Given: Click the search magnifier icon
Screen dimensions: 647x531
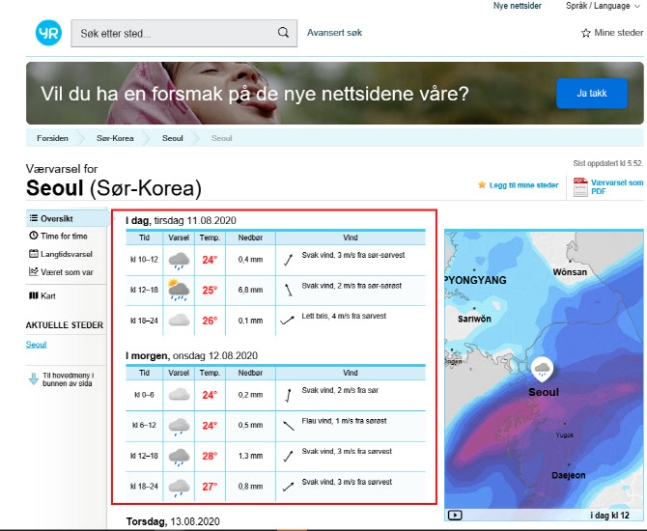Looking at the screenshot, I should (283, 32).
